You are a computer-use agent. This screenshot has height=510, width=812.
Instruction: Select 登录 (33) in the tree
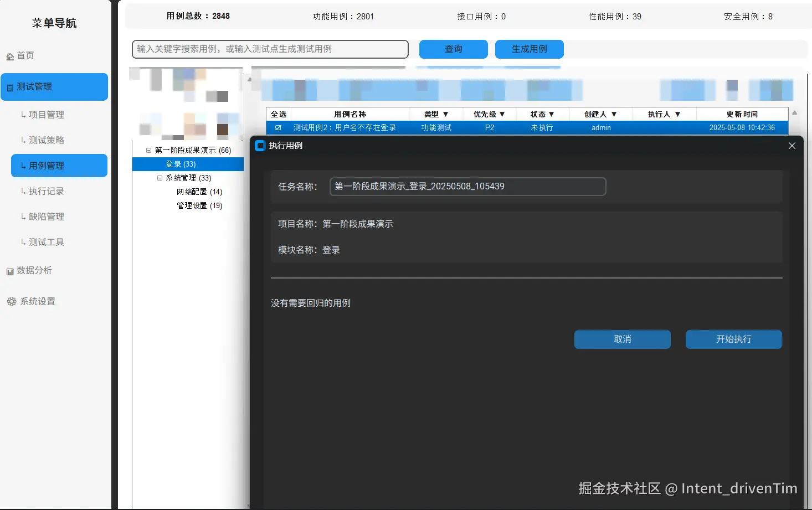click(x=188, y=164)
